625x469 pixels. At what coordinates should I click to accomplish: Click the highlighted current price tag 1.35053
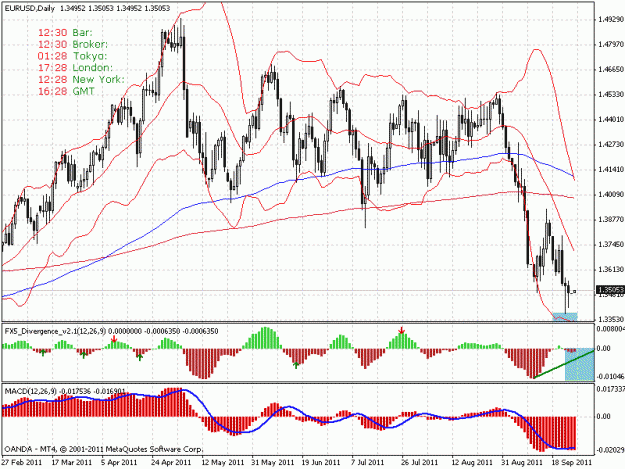click(x=610, y=290)
